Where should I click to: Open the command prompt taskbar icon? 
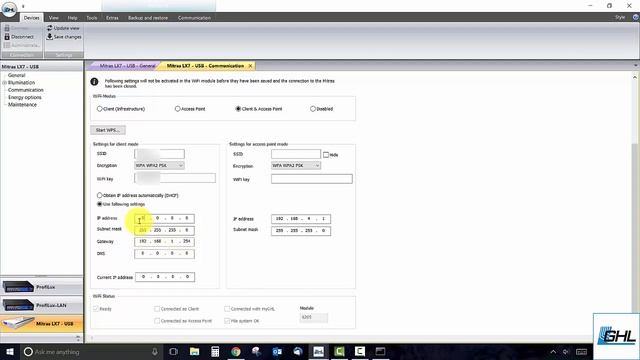380,352
